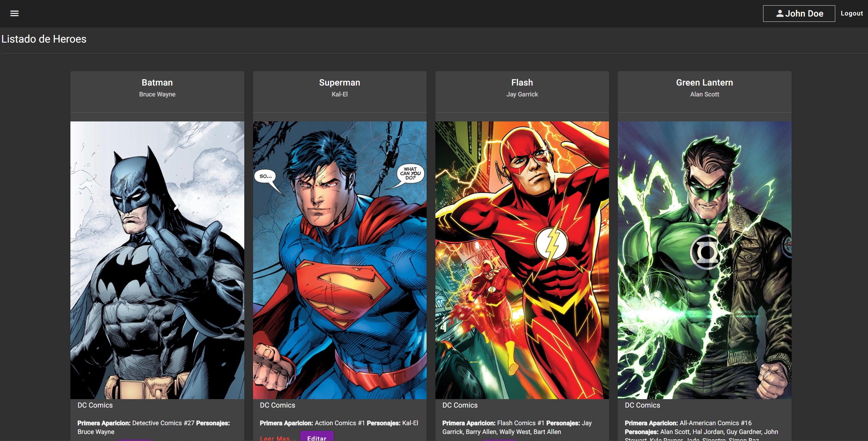
Task: Select the Flash card title
Action: pyautogui.click(x=522, y=82)
